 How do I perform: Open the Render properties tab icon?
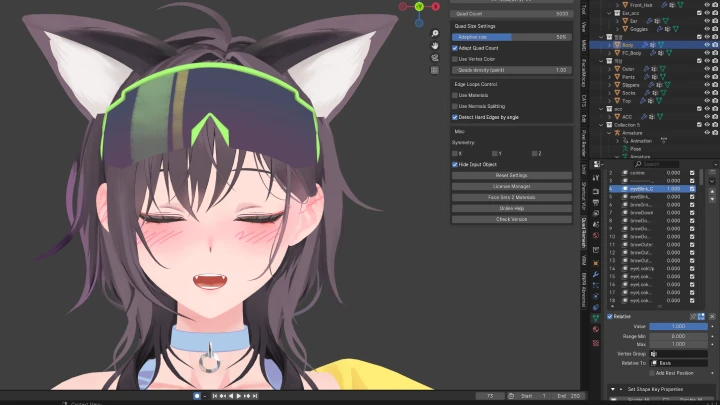(x=596, y=191)
